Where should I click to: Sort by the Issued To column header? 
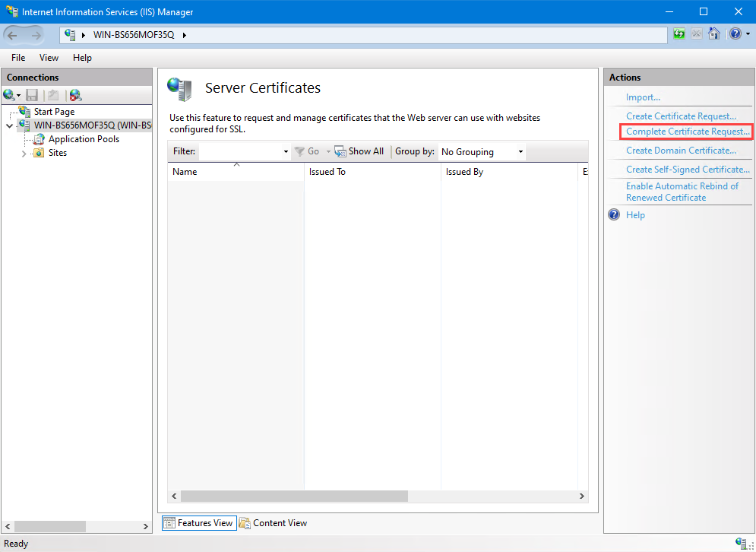(x=372, y=172)
